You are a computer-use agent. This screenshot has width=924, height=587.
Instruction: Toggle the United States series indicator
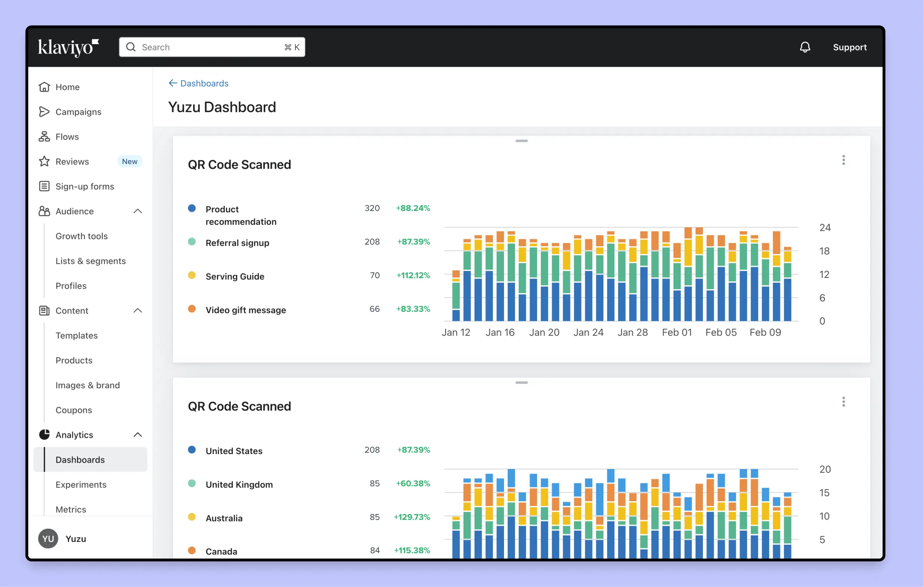point(192,450)
